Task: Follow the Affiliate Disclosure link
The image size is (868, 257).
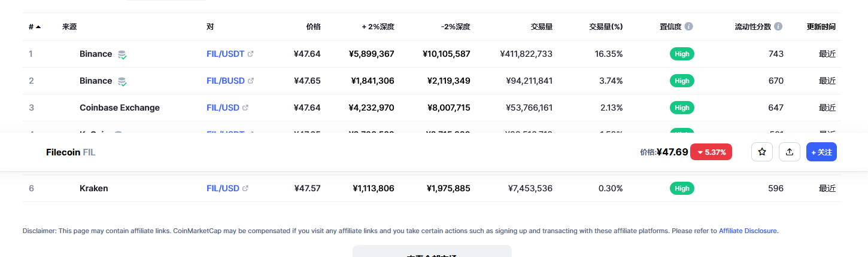Action: tap(748, 231)
